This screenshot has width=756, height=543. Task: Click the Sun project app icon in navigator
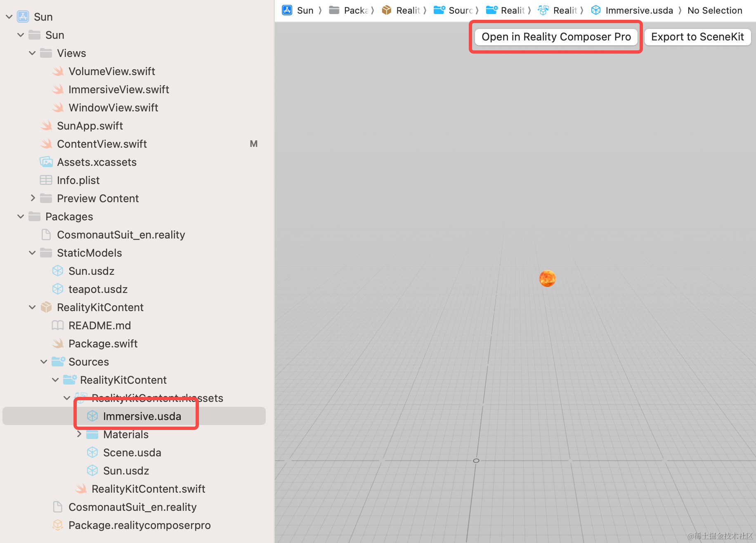pos(23,17)
